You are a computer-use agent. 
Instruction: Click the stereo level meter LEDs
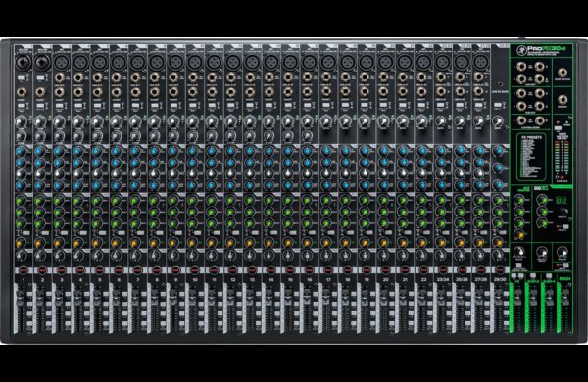point(562,158)
